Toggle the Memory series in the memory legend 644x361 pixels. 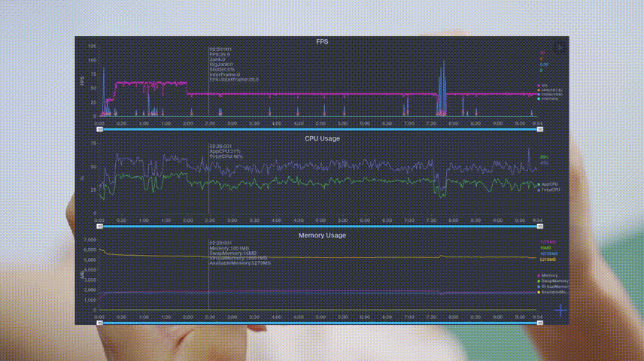tap(548, 276)
